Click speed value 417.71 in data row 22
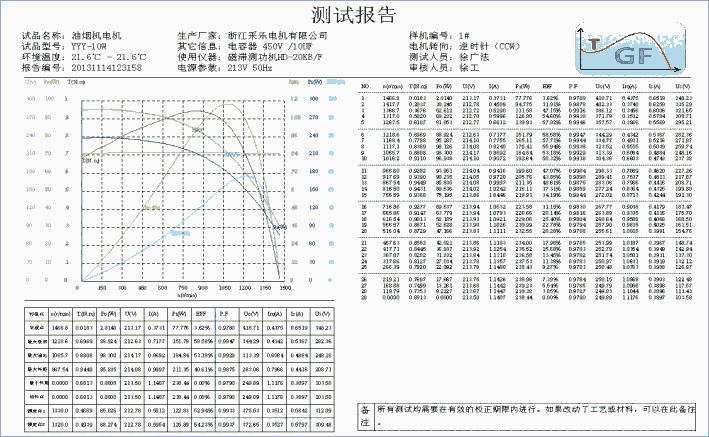This screenshot has height=437, width=709. click(391, 249)
